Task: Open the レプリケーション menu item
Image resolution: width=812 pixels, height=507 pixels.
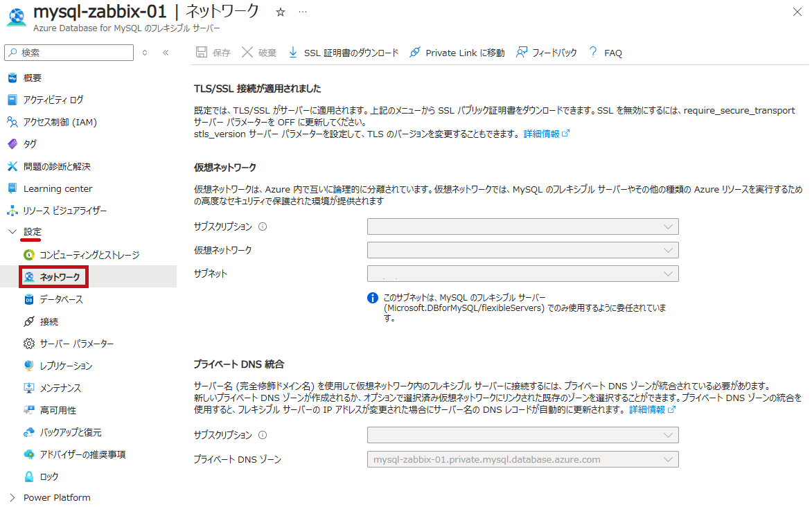Action: coord(66,366)
